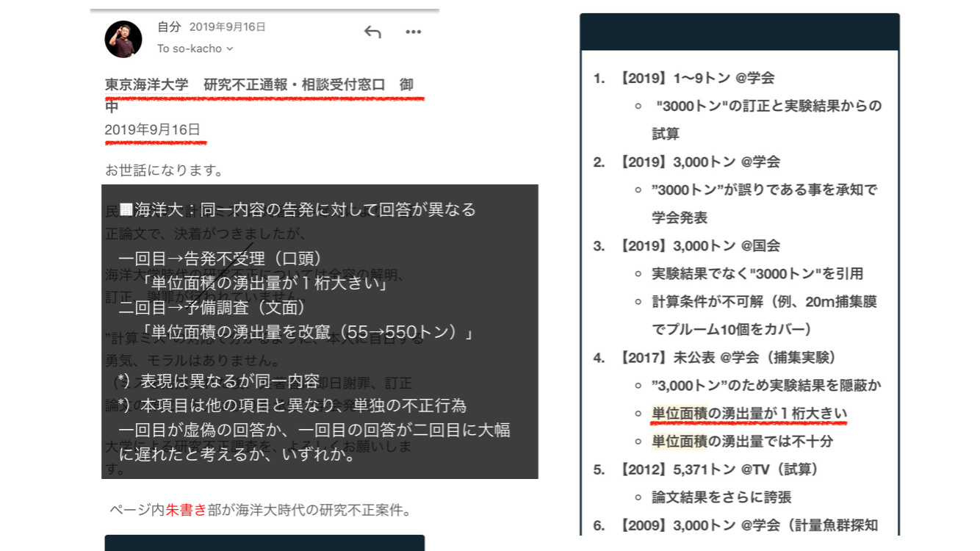The width and height of the screenshot is (980, 551).
Task: Expand the 'To so-kacho' recipient details
Action: (x=195, y=48)
